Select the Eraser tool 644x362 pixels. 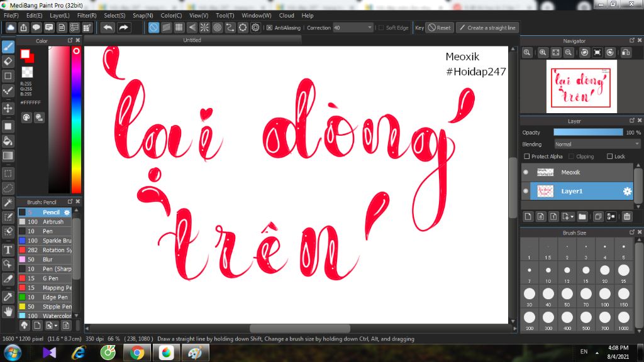pyautogui.click(x=8, y=61)
